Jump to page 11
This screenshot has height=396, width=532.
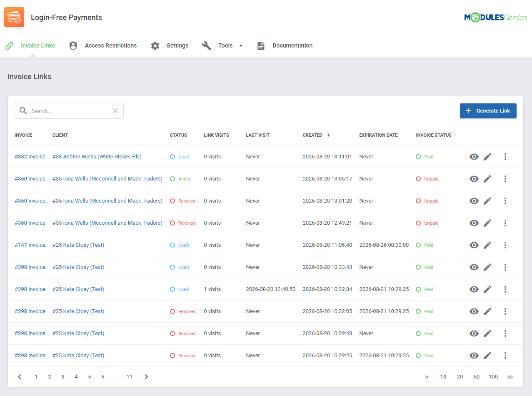(130, 377)
